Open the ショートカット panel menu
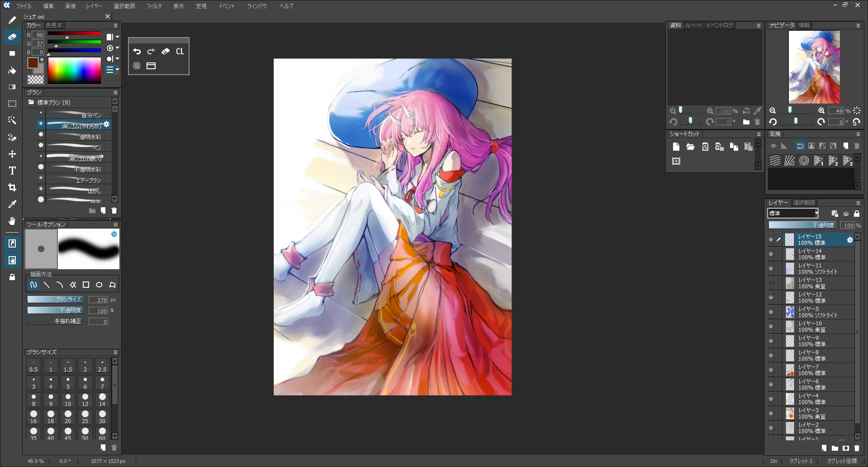Viewport: 868px width, 467px height. [759, 134]
